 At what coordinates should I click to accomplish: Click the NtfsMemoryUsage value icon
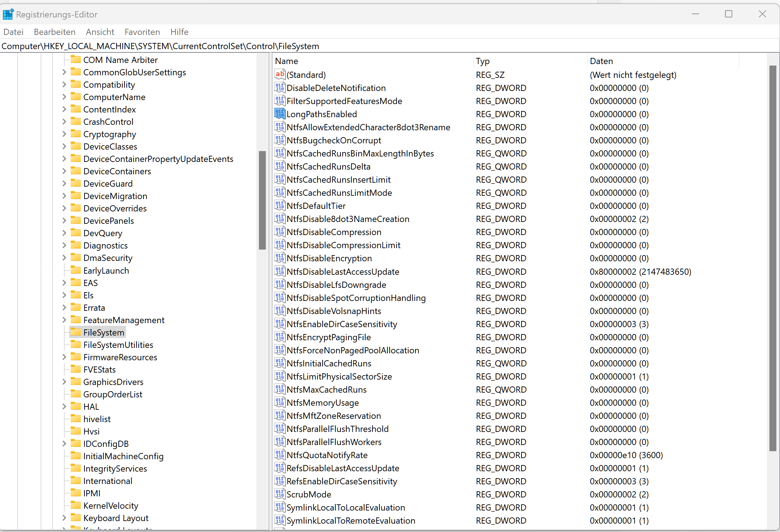pyautogui.click(x=280, y=402)
